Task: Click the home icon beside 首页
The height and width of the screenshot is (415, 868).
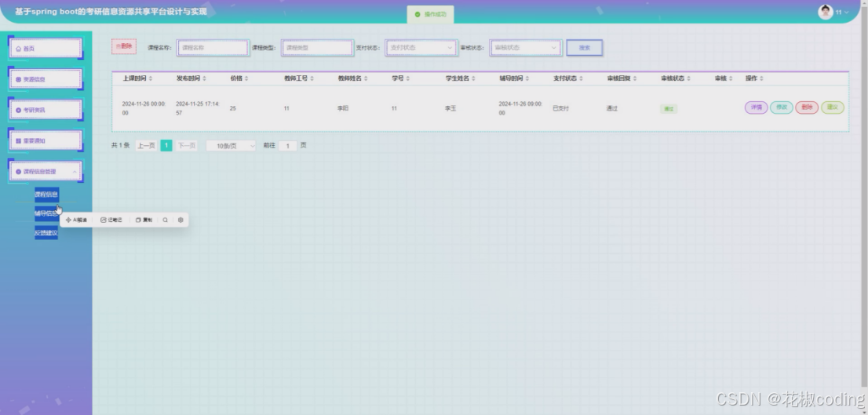Action: click(18, 49)
